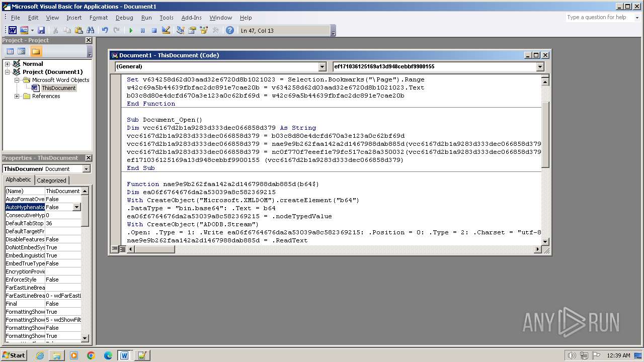This screenshot has width=644, height=362.
Task: Click Full Module View button in code window
Action: pos(122,249)
